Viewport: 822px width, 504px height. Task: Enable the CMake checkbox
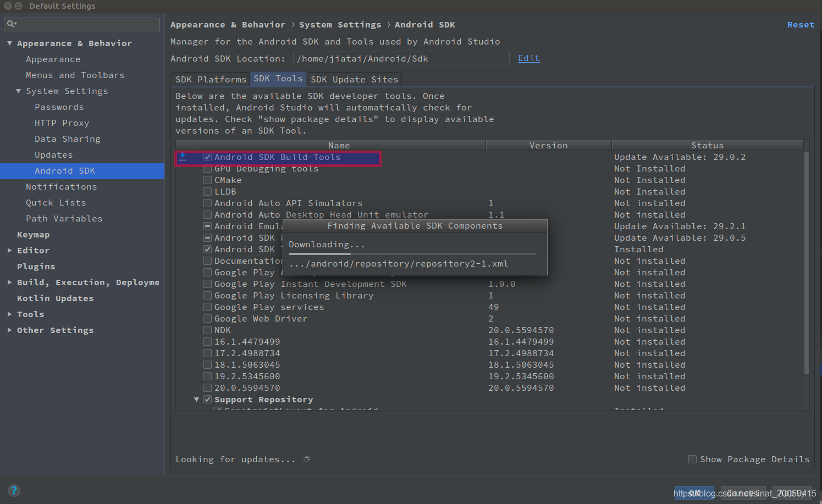coord(207,180)
